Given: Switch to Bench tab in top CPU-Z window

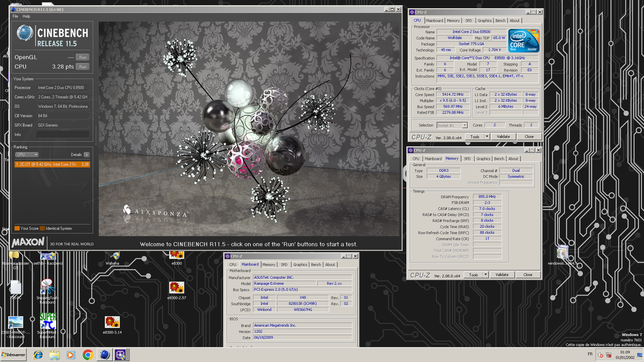Looking at the screenshot, I should pyautogui.click(x=500, y=20).
